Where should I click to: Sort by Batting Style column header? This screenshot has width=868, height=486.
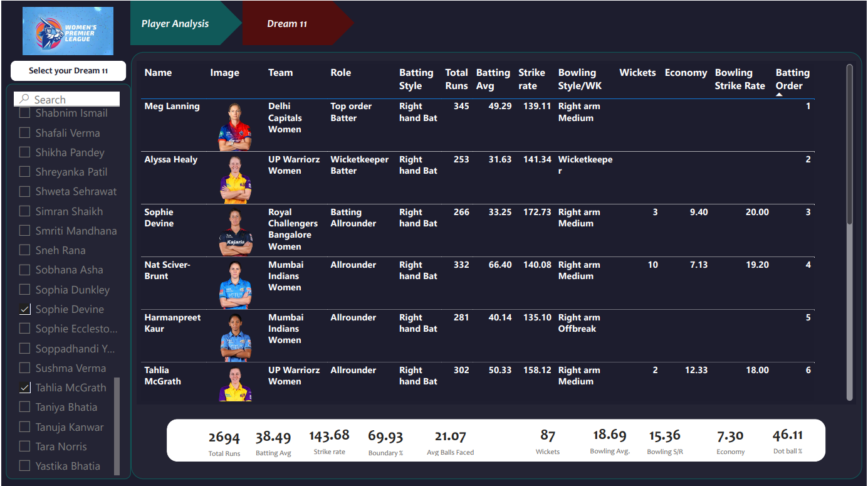pyautogui.click(x=416, y=79)
